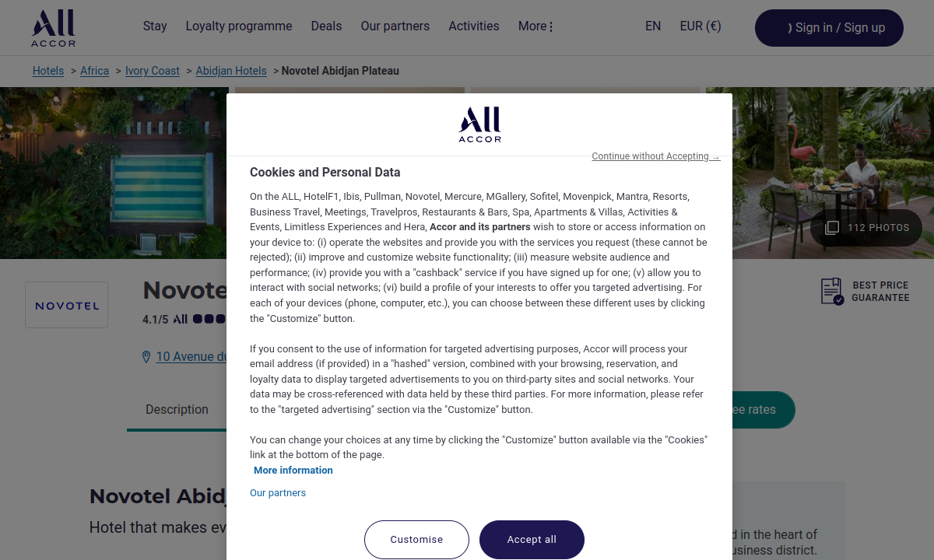The image size is (934, 560).
Task: Expand the More navigation menu
Action: (x=535, y=26)
